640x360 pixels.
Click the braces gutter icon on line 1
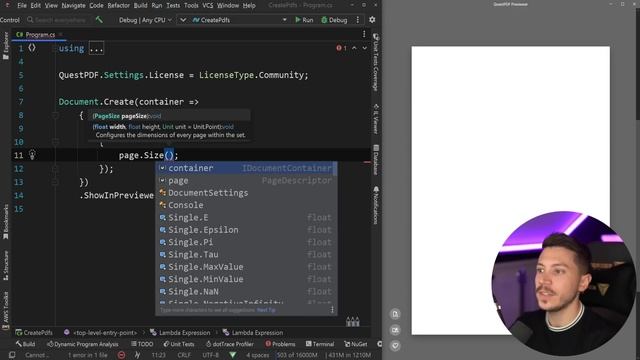pyautogui.click(x=32, y=48)
